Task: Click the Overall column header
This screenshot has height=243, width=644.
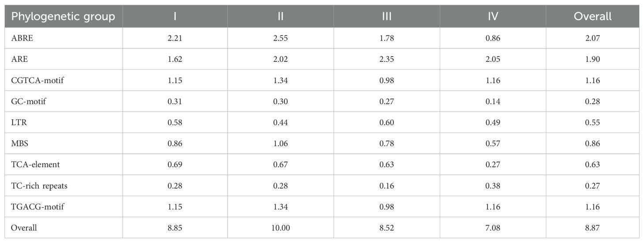Action: (x=592, y=16)
